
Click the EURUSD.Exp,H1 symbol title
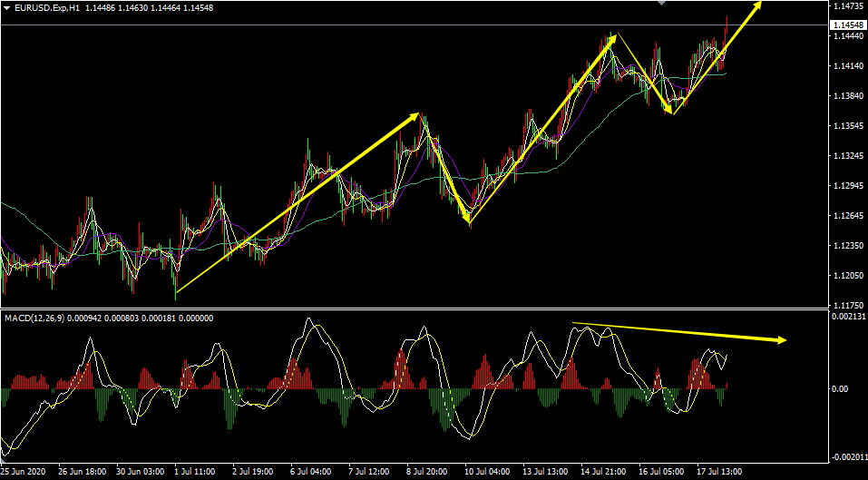[x=47, y=8]
